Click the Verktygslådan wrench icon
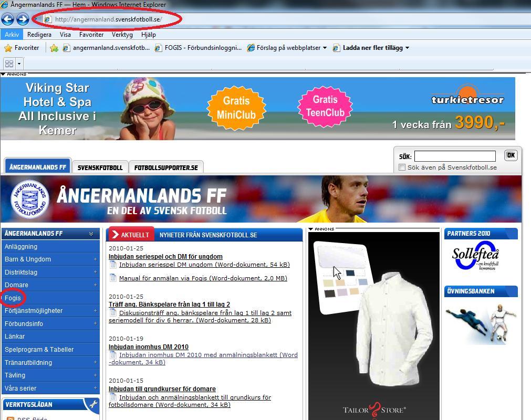The height and width of the screenshot is (420, 531). tap(92, 404)
